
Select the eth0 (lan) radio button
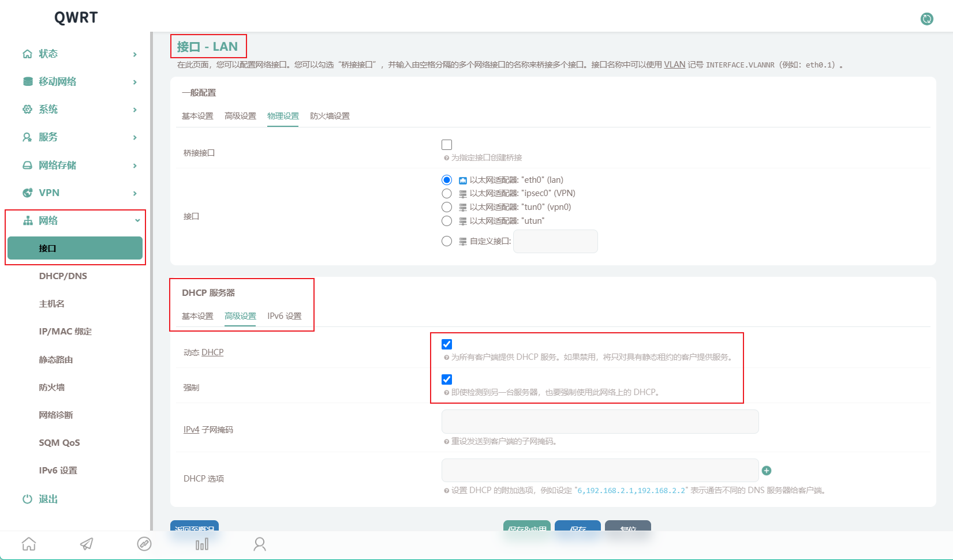pyautogui.click(x=447, y=180)
